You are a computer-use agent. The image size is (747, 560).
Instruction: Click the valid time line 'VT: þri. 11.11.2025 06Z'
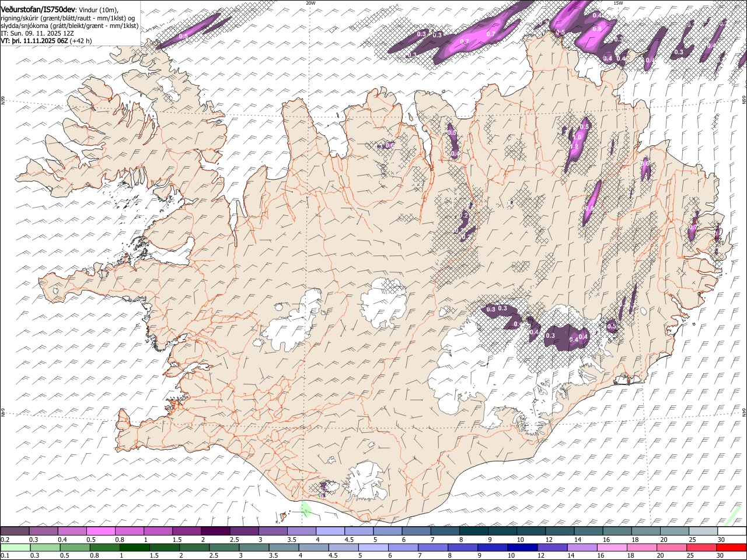pyautogui.click(x=34, y=41)
